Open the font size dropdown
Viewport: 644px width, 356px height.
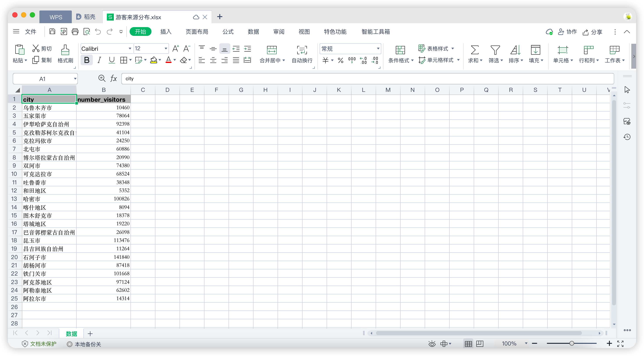165,49
